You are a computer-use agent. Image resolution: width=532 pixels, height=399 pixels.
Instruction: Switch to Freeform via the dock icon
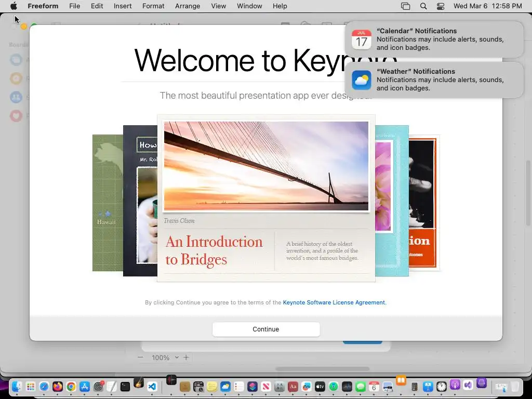click(x=307, y=387)
